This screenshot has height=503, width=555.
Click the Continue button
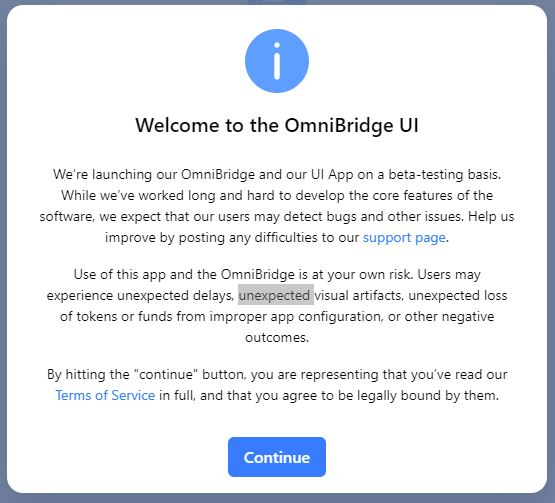277,457
